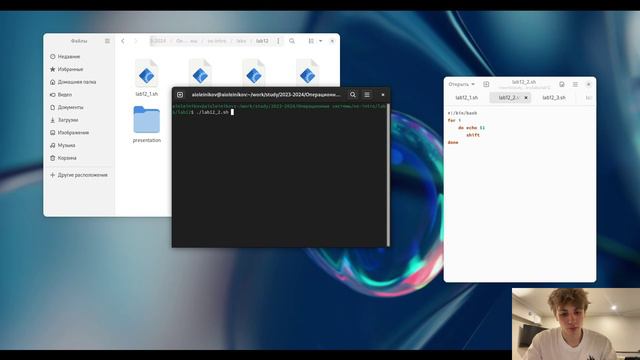Viewport: 640px width, 360px height.
Task: Open Недавние in Files sidebar
Action: (65, 56)
